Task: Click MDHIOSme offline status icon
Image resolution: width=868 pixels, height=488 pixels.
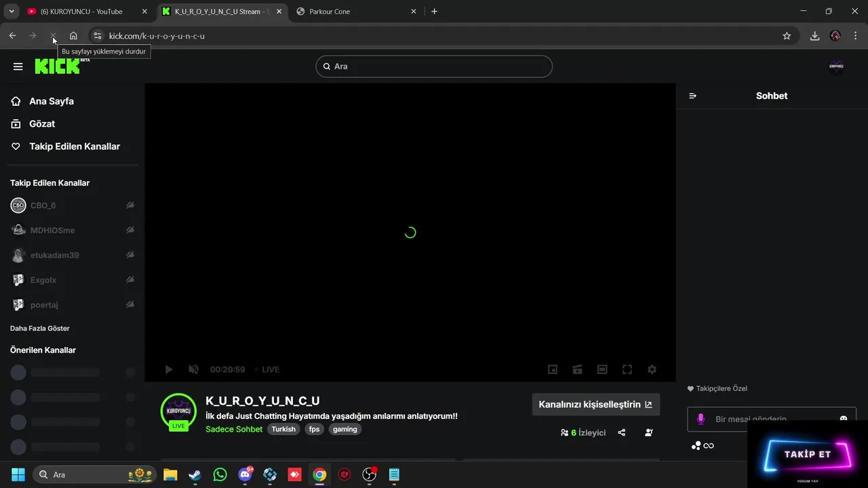Action: [130, 230]
